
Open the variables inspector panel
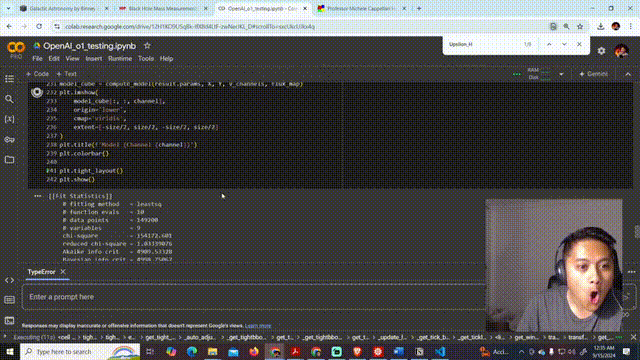(9, 119)
